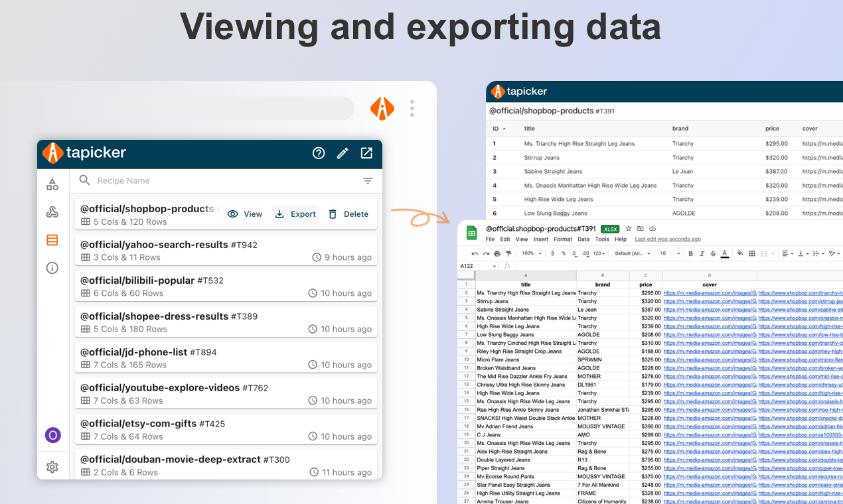Open the zoom 100% dropdown
This screenshot has height=504, width=843.
(532, 253)
